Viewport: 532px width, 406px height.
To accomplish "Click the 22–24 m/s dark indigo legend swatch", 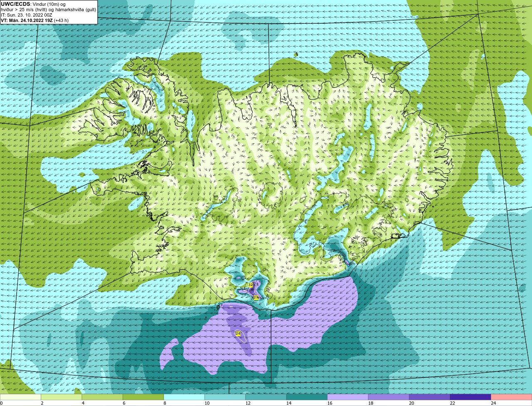I will (470, 397).
